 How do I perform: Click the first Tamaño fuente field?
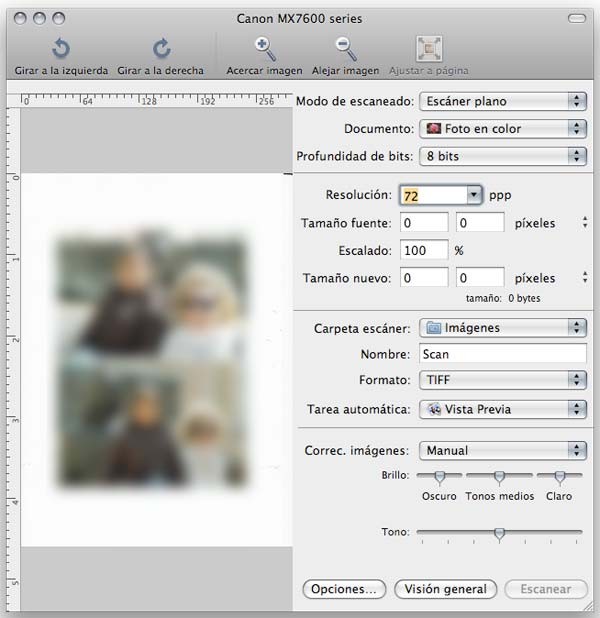tap(424, 223)
